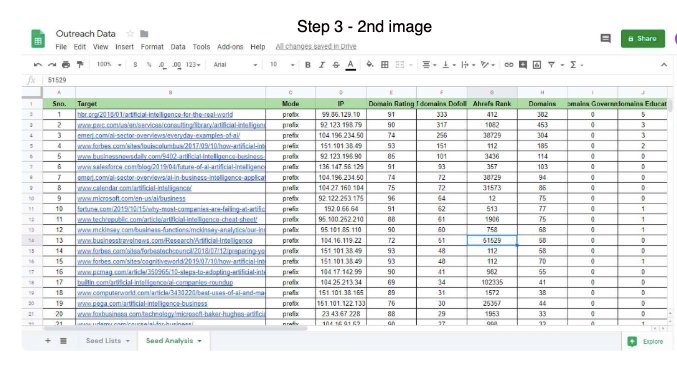677x375 pixels.
Task: Insert a comment from toolbar
Action: point(523,65)
